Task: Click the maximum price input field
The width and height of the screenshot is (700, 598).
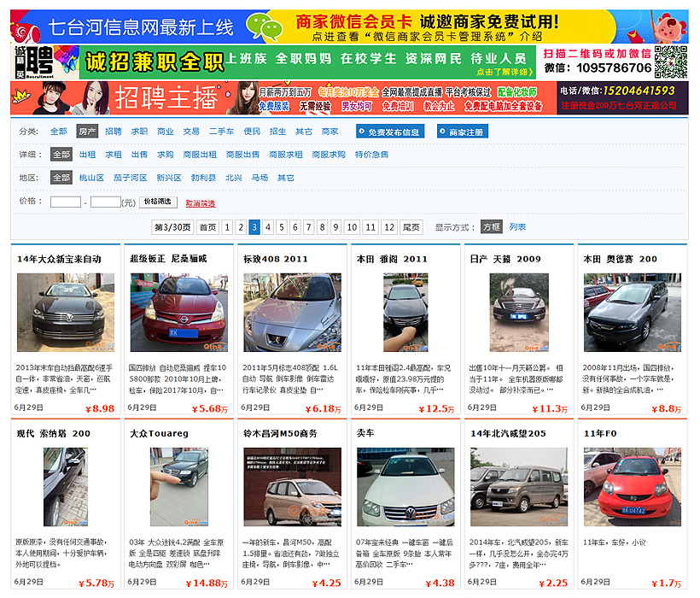Action: [106, 202]
